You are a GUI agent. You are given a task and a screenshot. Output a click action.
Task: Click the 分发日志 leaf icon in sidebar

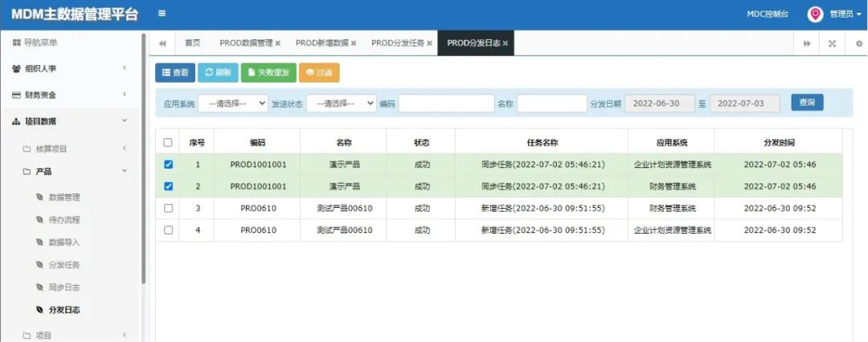pos(39,311)
